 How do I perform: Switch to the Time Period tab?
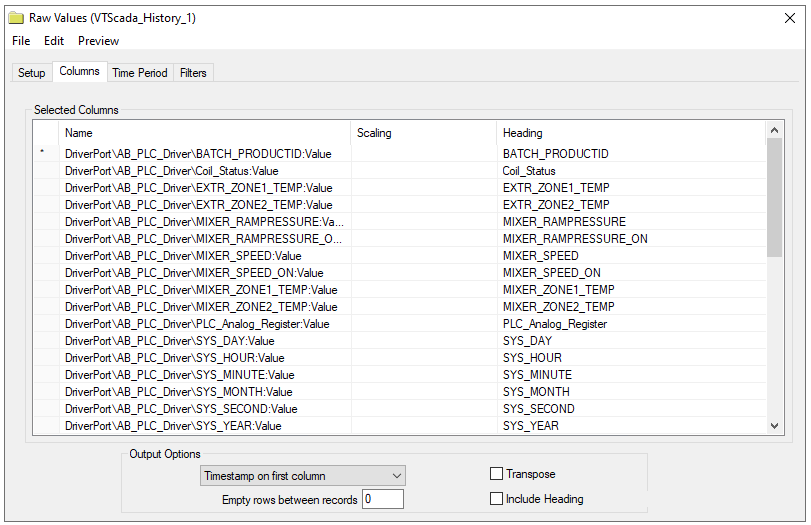coord(140,73)
